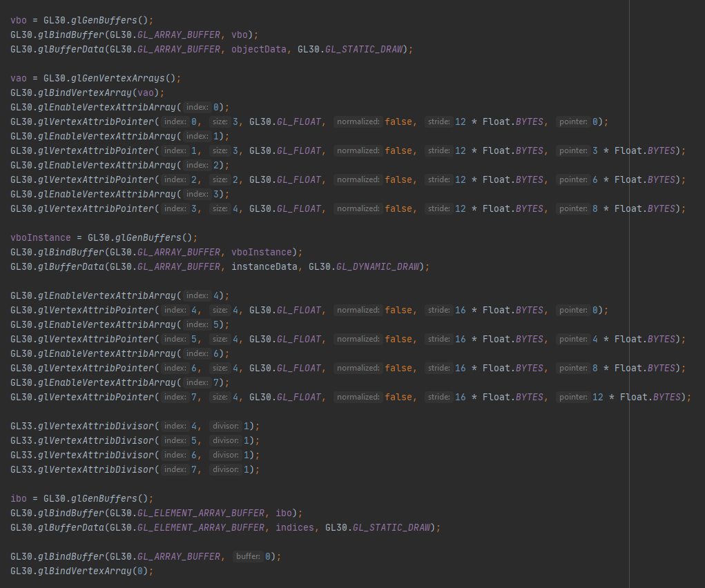Screen dimensions: 705x588
Task: Click objectData in the glBufferData call
Action: [x=258, y=49]
